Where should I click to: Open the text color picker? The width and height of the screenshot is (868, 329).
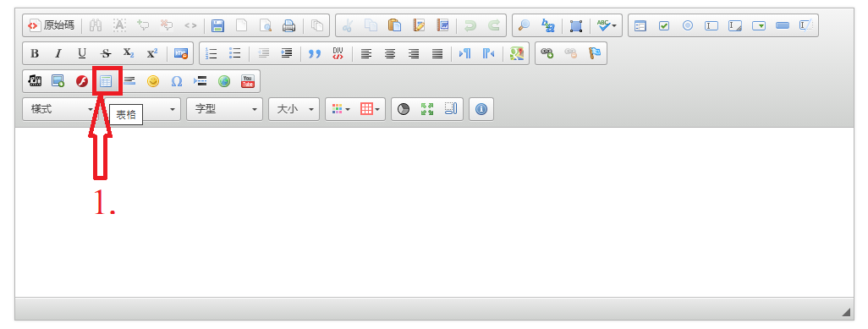coord(341,109)
